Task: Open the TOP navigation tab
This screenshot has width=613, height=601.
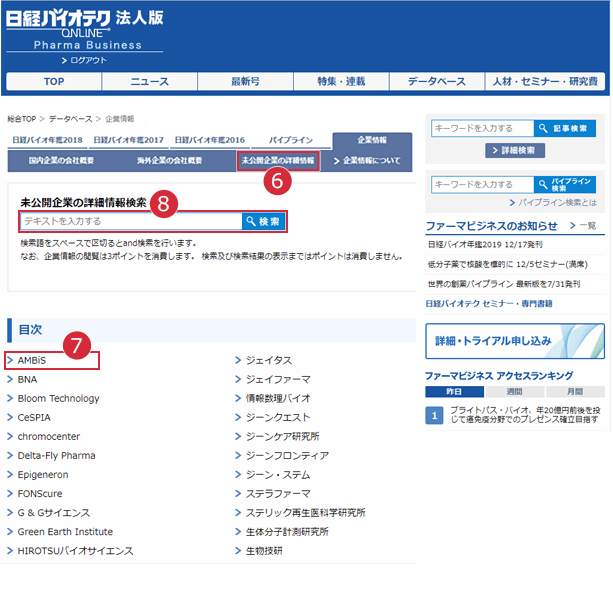Action: click(54, 81)
